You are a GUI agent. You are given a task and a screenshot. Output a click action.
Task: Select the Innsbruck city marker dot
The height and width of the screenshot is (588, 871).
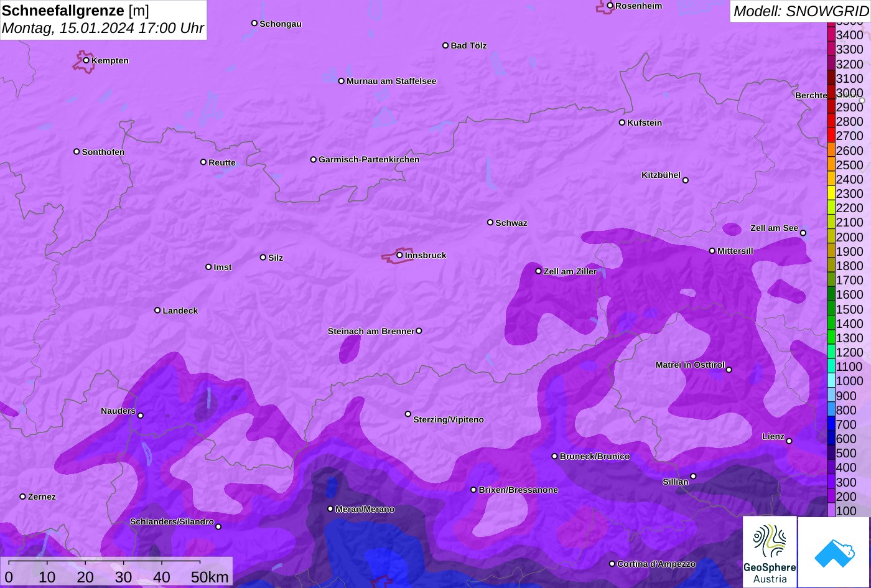pos(399,255)
